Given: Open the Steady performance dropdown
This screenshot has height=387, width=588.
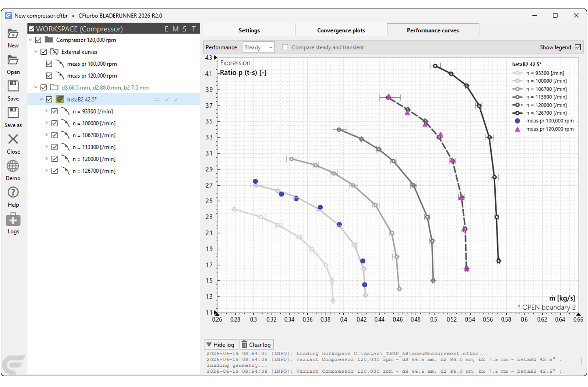Looking at the screenshot, I should [259, 47].
